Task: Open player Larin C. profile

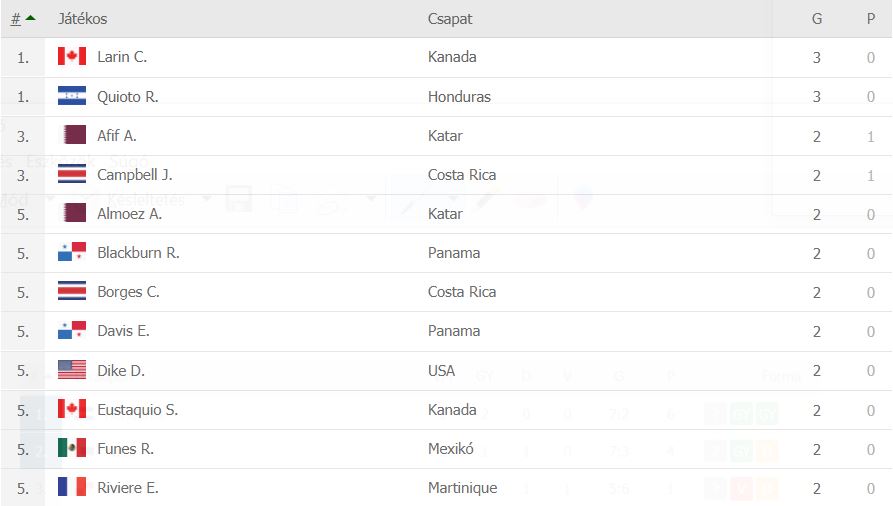Action: pos(122,57)
